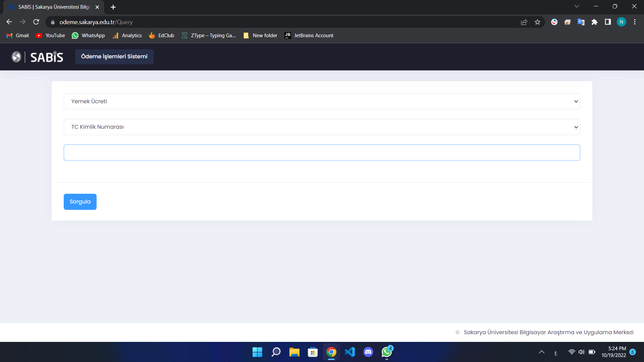
Task: Show hidden system tray icons
Action: coord(541,352)
